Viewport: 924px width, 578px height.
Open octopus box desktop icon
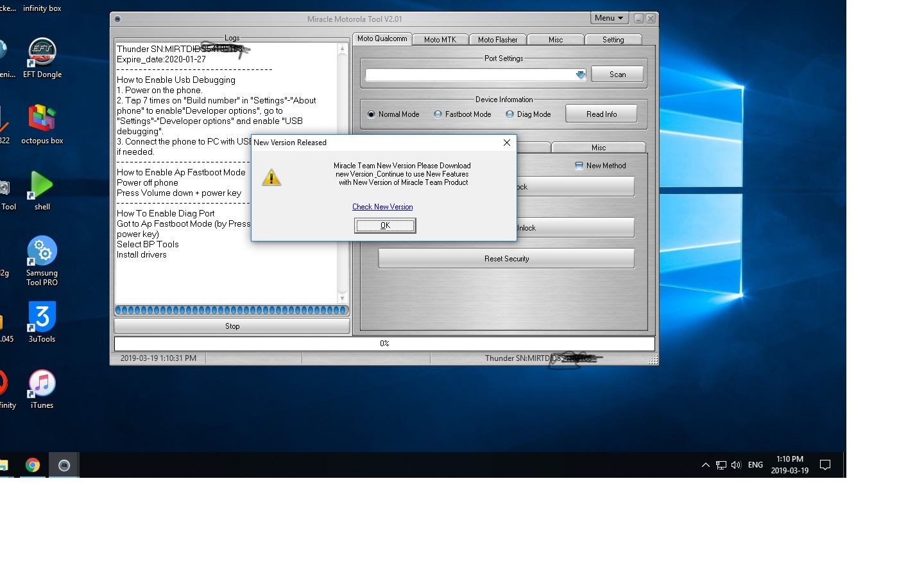point(42,124)
